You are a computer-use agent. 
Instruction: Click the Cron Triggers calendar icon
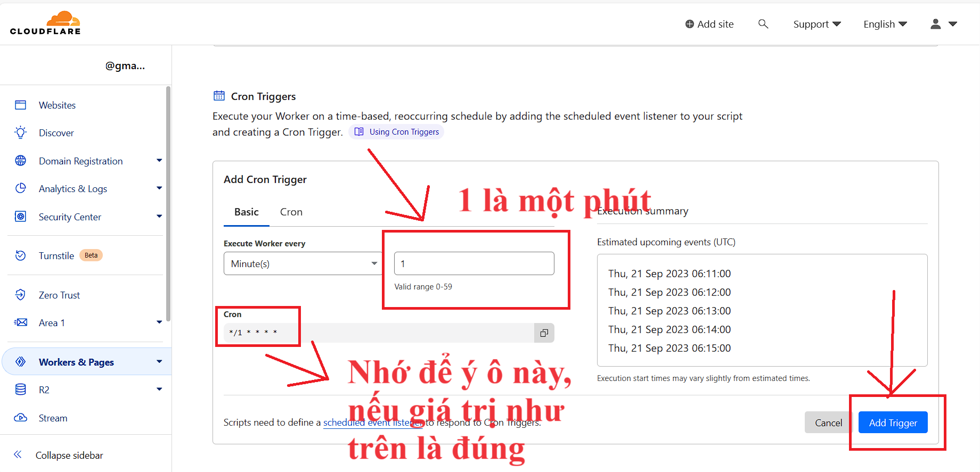219,96
